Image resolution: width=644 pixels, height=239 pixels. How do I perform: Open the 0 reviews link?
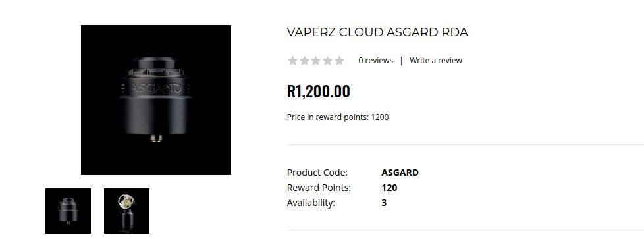click(x=375, y=61)
